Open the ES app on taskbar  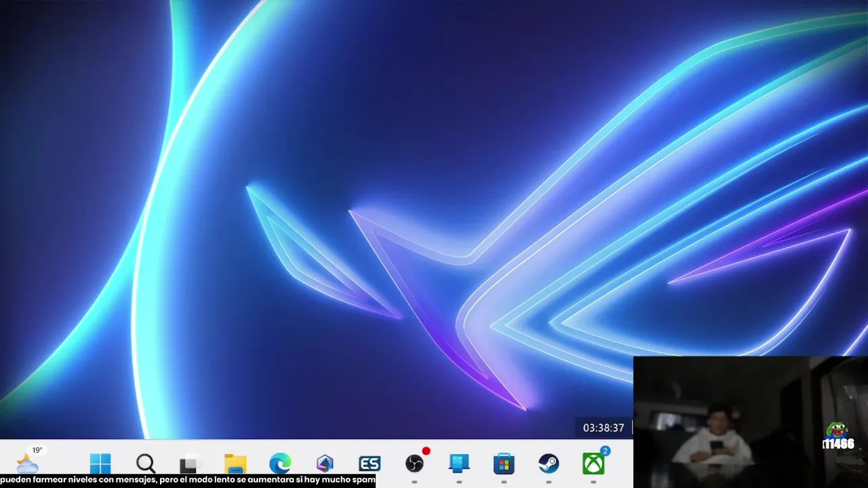click(370, 464)
